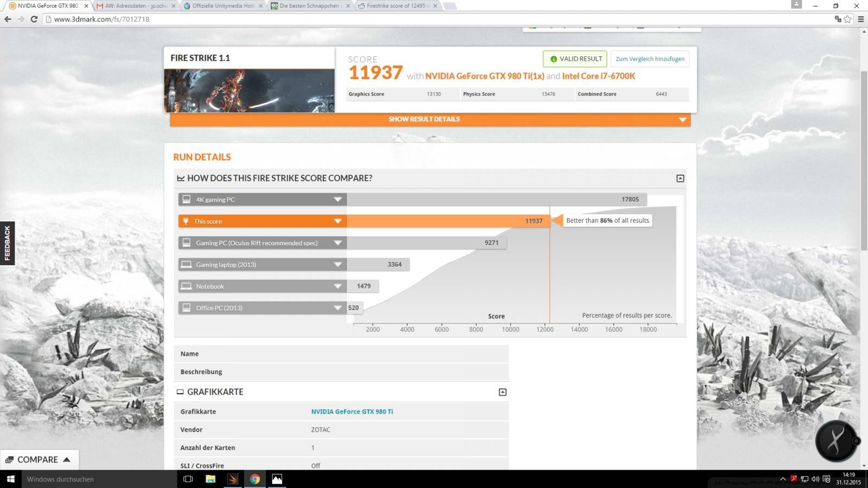Image resolution: width=868 pixels, height=488 pixels.
Task: Click the Chrome taskbar icon
Action: pyautogui.click(x=254, y=479)
